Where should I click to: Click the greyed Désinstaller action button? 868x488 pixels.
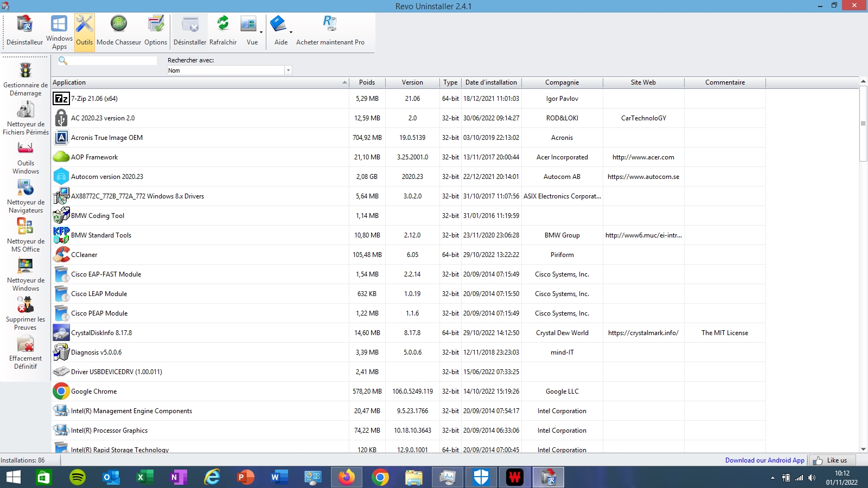[190, 32]
